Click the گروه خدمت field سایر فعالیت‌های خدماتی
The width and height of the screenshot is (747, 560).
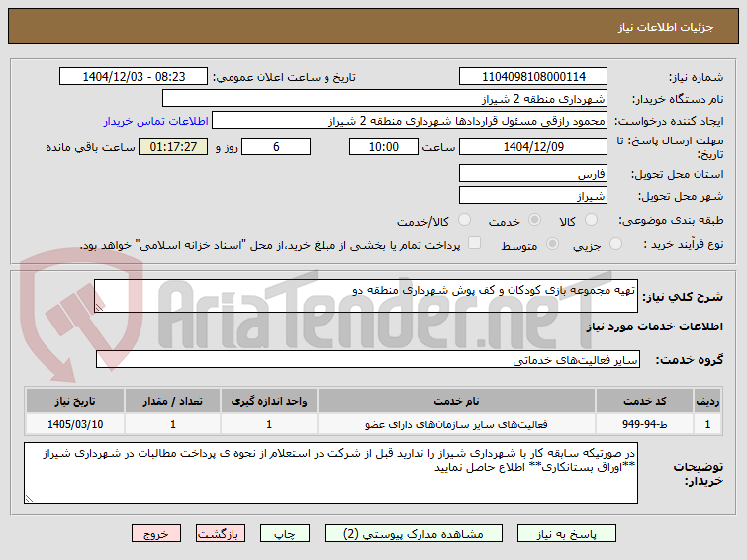point(368,359)
